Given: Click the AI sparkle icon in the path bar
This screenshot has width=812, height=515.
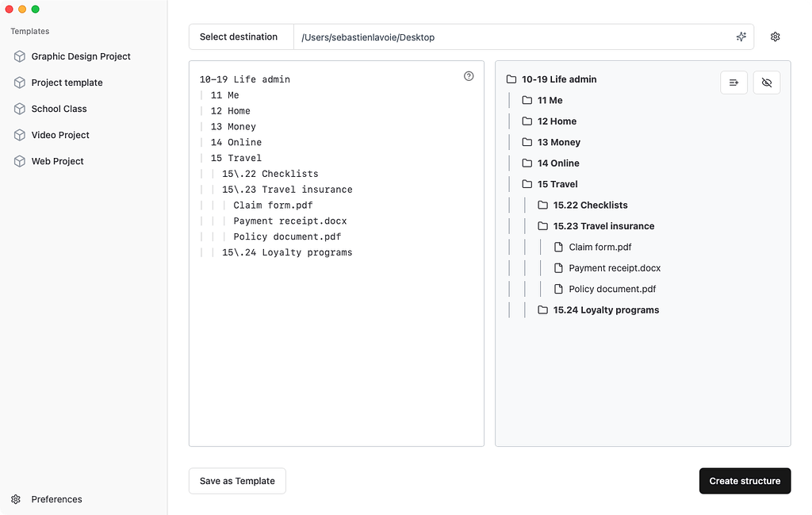Looking at the screenshot, I should click(741, 37).
